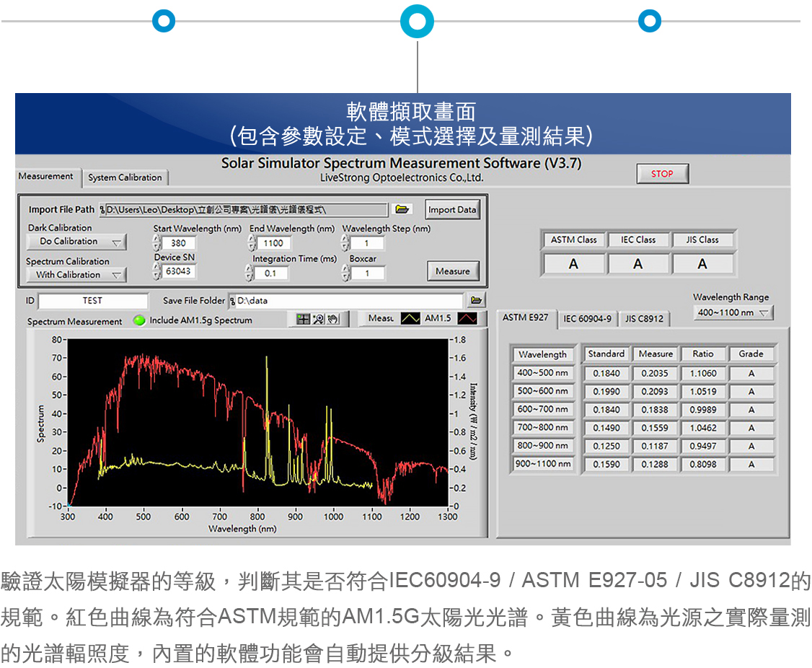Screen dimensions: 812x668
Task: Click the '600~700 nm' wavelength row label
Action: [543, 409]
